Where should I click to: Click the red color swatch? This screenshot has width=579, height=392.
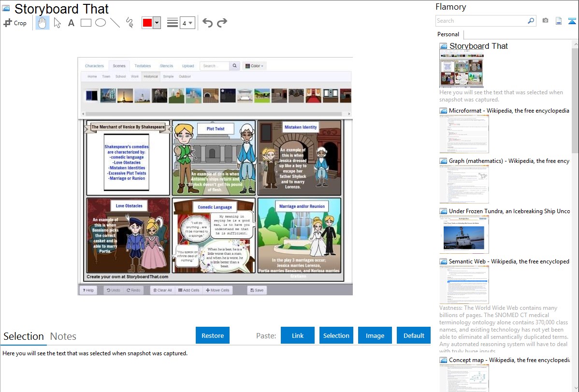(147, 23)
